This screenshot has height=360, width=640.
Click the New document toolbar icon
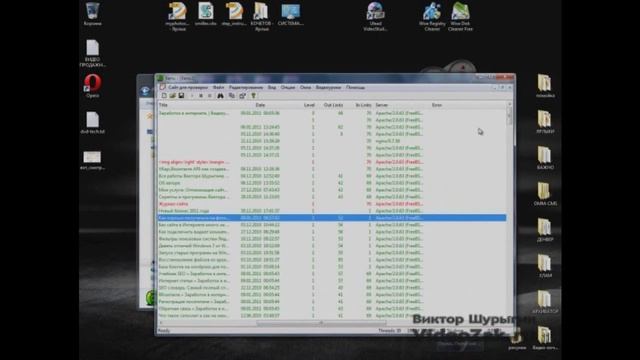(x=164, y=96)
